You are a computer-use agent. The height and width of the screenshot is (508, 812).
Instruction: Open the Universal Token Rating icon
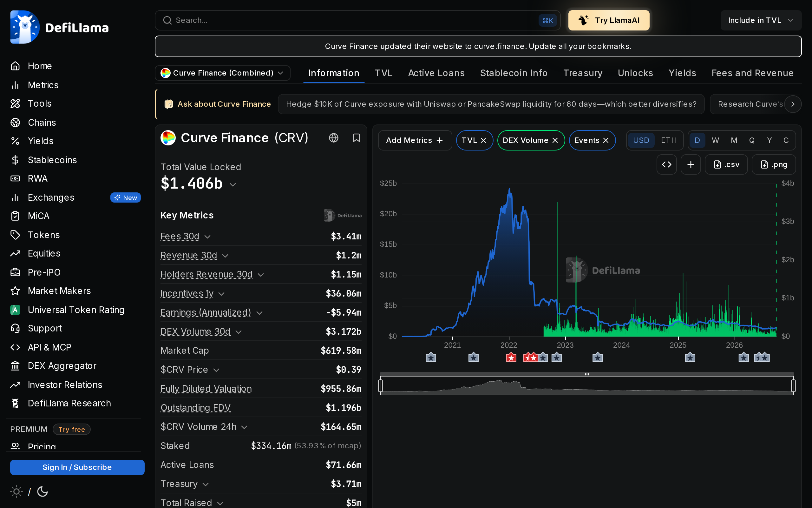point(15,310)
